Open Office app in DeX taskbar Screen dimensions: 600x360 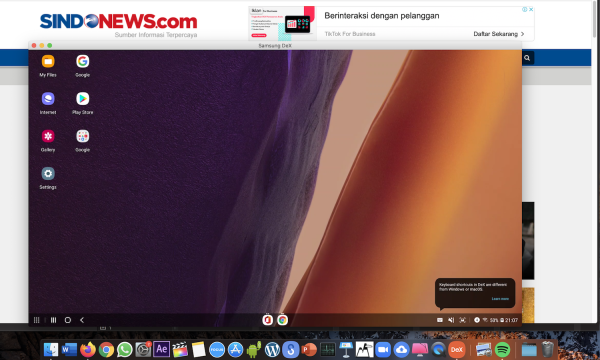point(267,320)
